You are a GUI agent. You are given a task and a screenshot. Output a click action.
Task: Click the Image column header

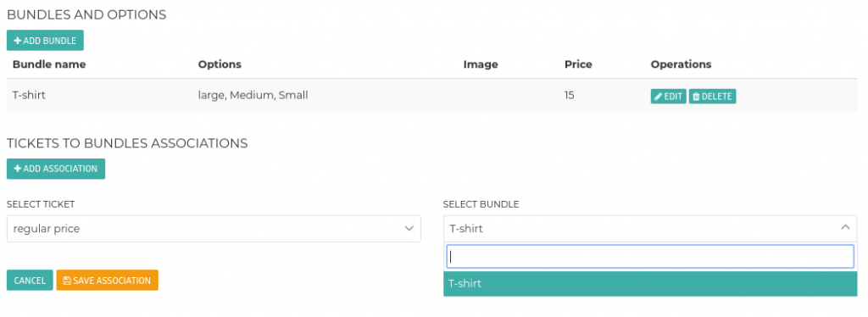481,64
